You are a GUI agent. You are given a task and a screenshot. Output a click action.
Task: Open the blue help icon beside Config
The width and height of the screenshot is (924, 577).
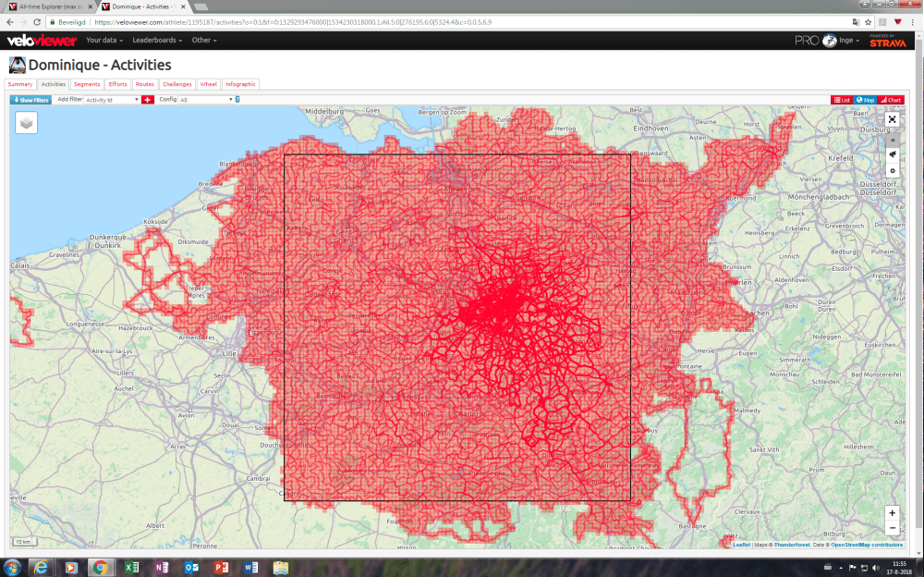pos(236,99)
